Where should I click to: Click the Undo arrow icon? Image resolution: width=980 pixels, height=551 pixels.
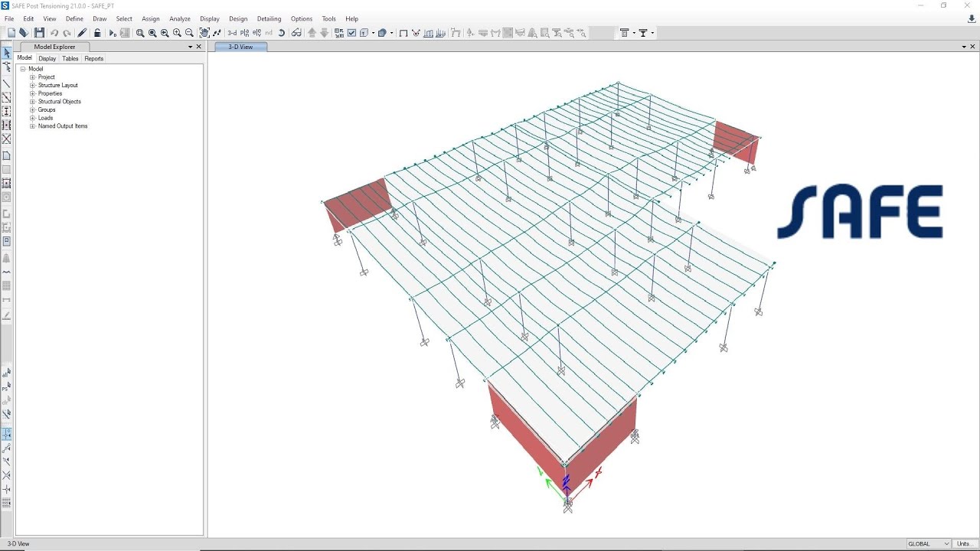click(54, 33)
